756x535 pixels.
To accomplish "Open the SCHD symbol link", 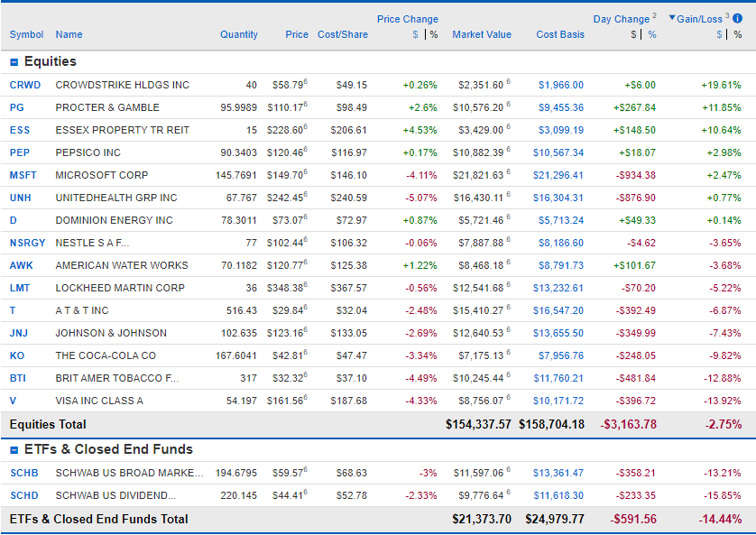I will point(24,496).
